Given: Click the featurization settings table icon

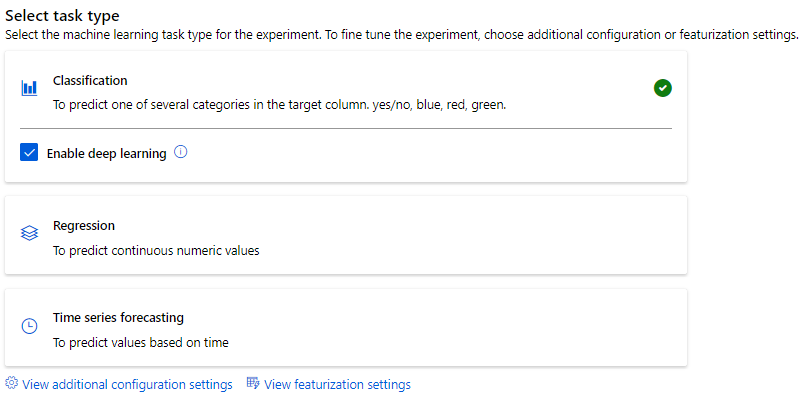Looking at the screenshot, I should pos(253,384).
